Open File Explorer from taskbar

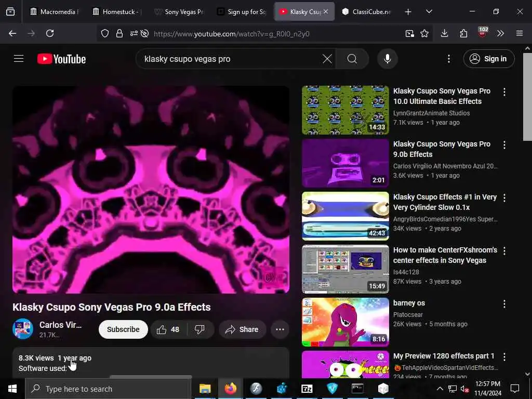tap(205, 389)
